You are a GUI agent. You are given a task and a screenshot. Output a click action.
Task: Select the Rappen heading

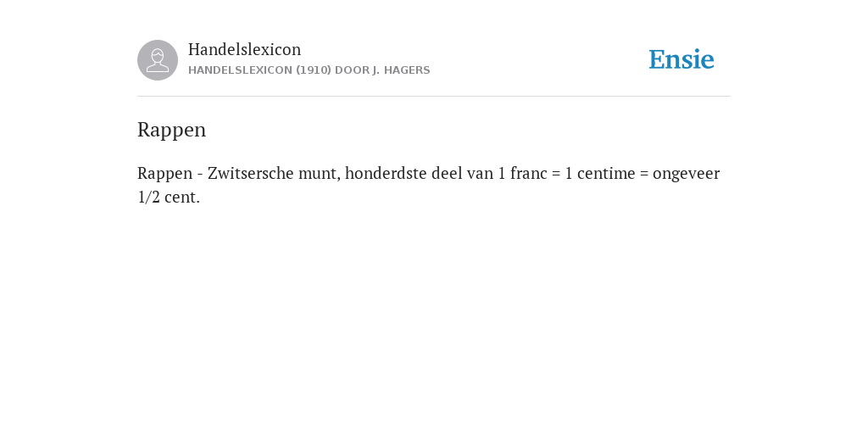point(171,131)
